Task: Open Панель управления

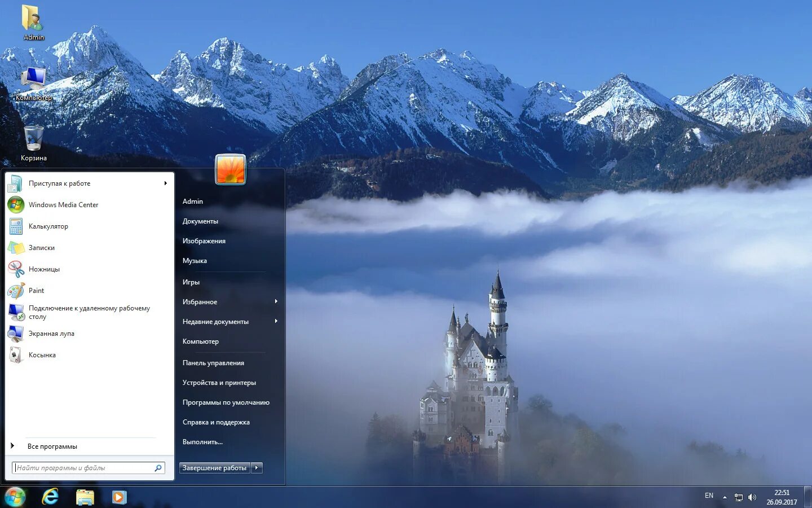Action: (213, 363)
